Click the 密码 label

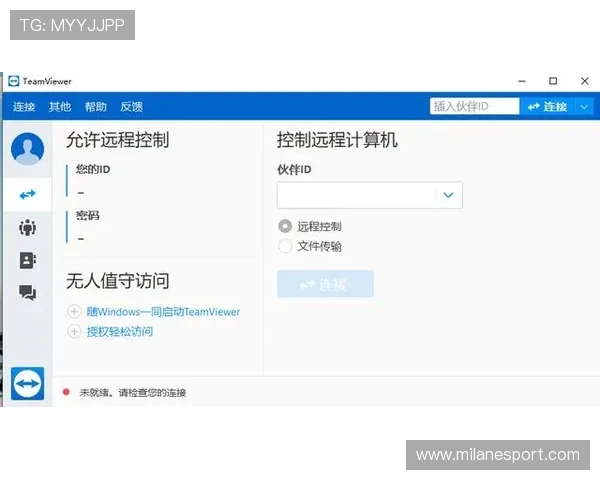pyautogui.click(x=88, y=216)
